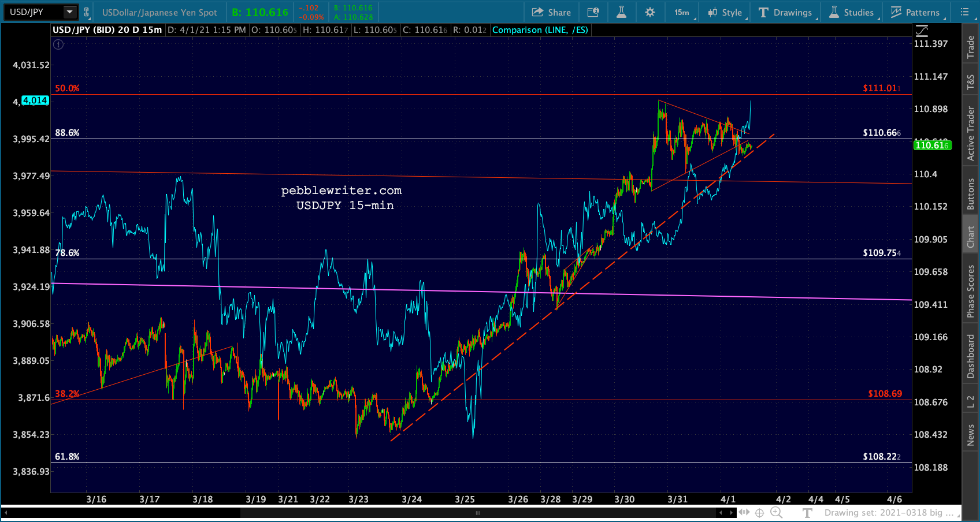The height and width of the screenshot is (522, 980).
Task: Open the Style menu
Action: point(726,12)
